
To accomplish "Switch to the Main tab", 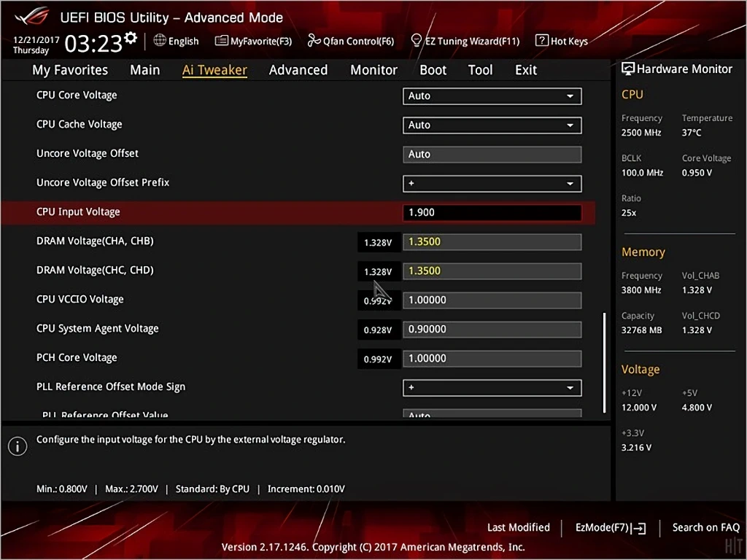I will click(x=145, y=70).
